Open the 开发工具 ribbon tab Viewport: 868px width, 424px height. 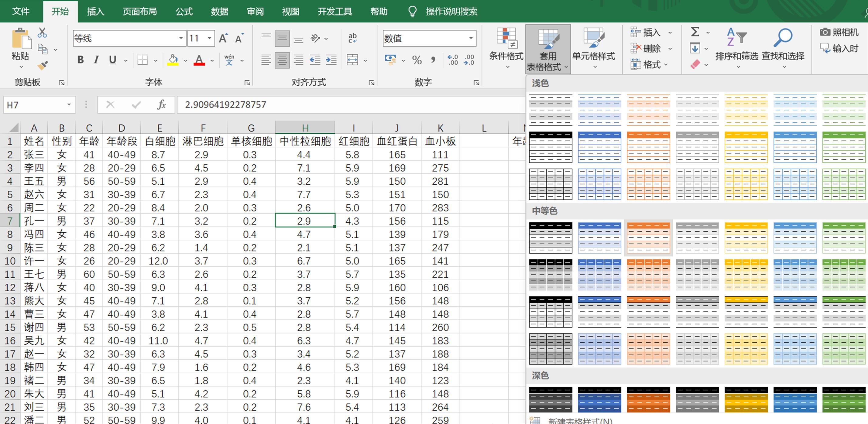(x=334, y=11)
